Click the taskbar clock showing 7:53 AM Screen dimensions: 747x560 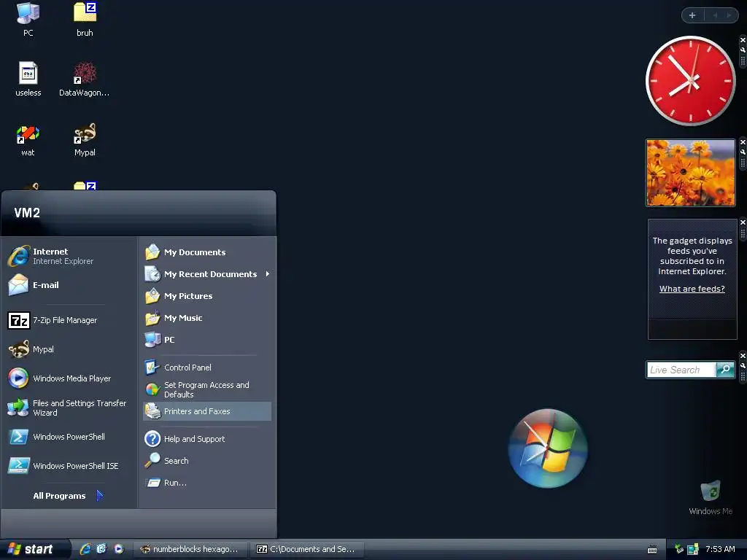coord(720,549)
